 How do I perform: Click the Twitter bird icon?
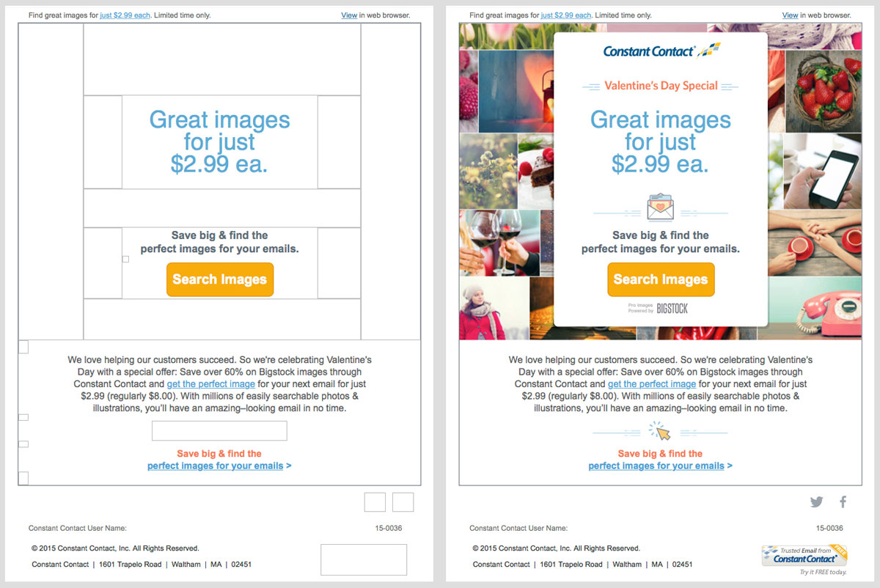(816, 502)
